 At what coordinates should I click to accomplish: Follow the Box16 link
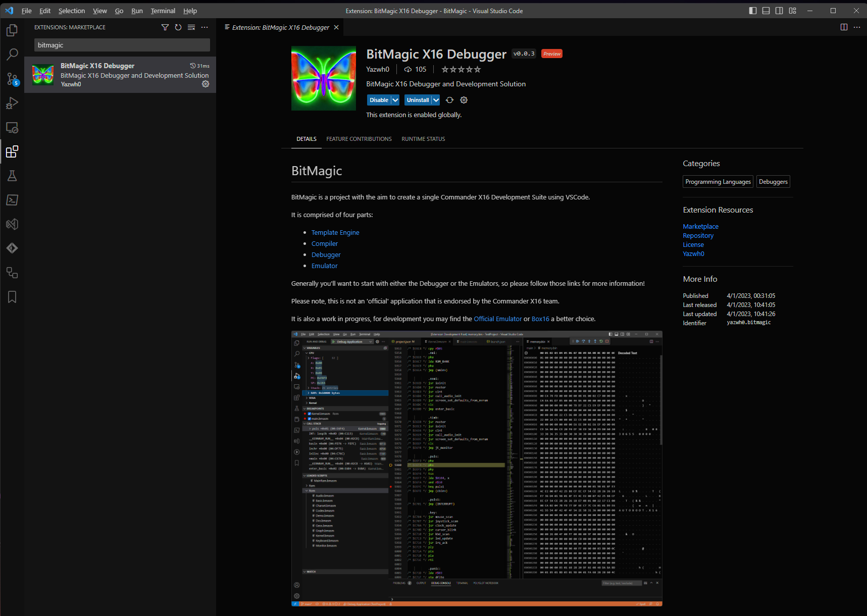pyautogui.click(x=540, y=319)
